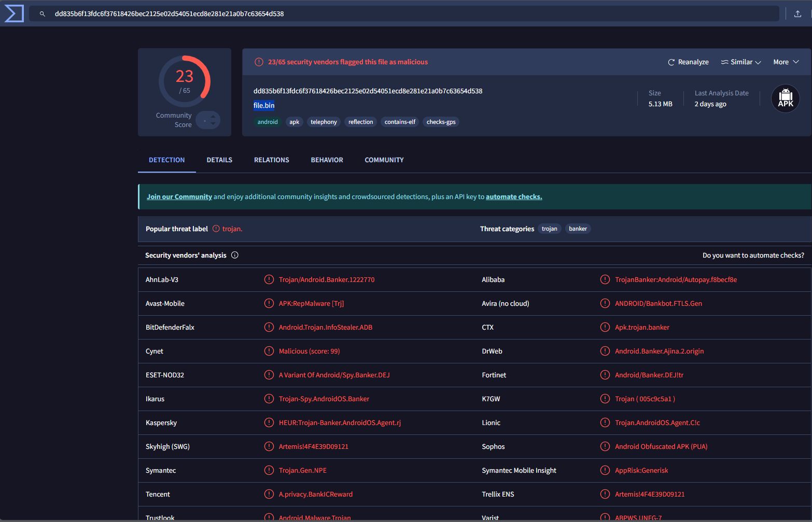This screenshot has height=522, width=812.
Task: Click K7GW detection alert icon
Action: [x=605, y=399]
